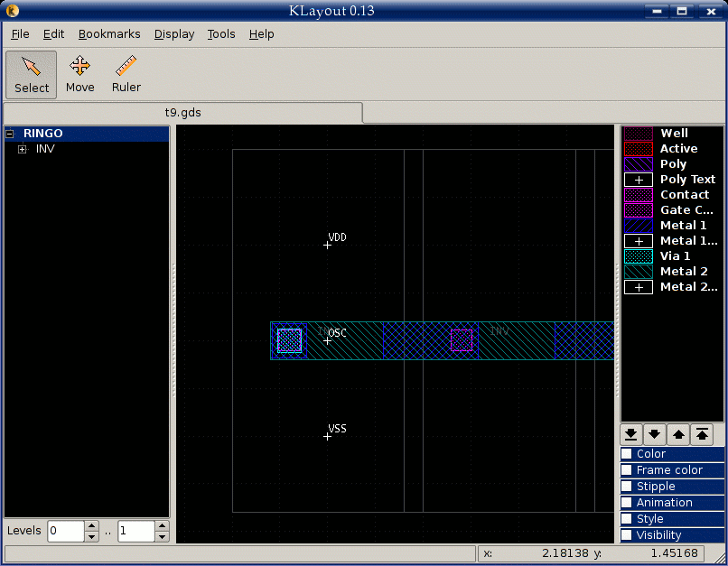
Task: Expand the INV cell tree node
Action: 23,149
